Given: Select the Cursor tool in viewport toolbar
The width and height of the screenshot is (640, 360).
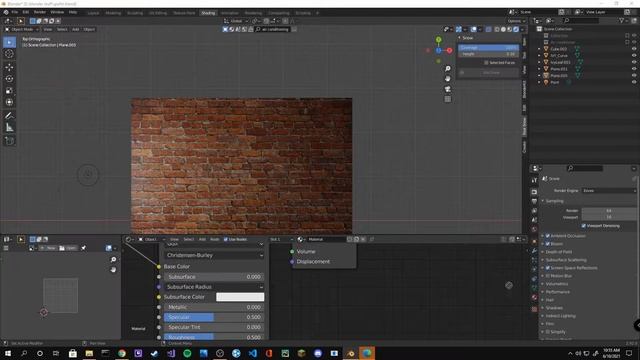Looking at the screenshot, I should point(9,54).
